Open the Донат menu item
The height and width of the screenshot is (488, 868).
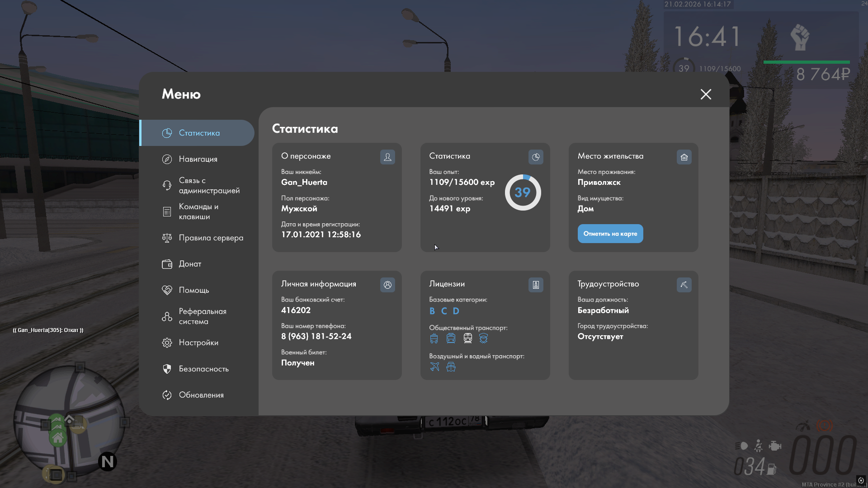pyautogui.click(x=190, y=264)
